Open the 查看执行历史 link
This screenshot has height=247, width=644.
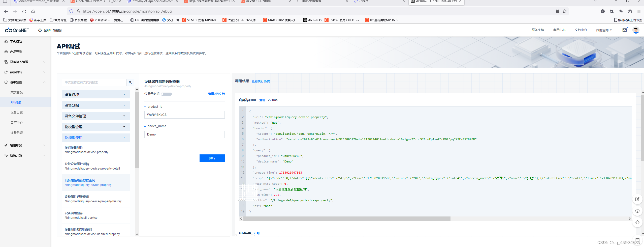pos(261,81)
